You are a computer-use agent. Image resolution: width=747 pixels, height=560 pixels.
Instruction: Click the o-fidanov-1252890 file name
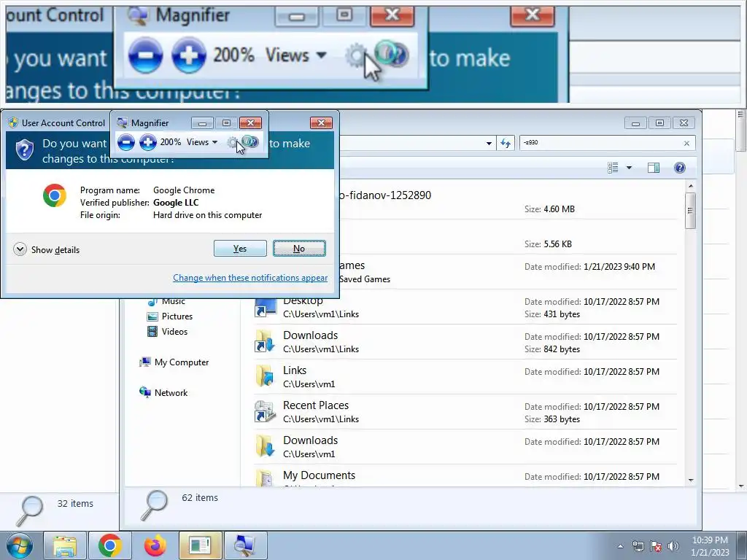[x=385, y=195]
